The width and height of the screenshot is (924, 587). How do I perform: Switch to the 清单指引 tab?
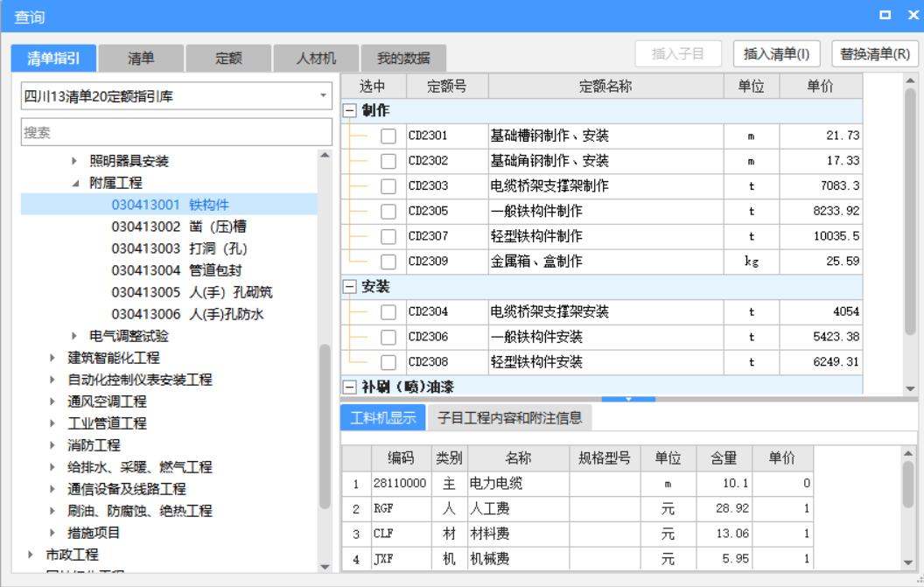[x=53, y=59]
